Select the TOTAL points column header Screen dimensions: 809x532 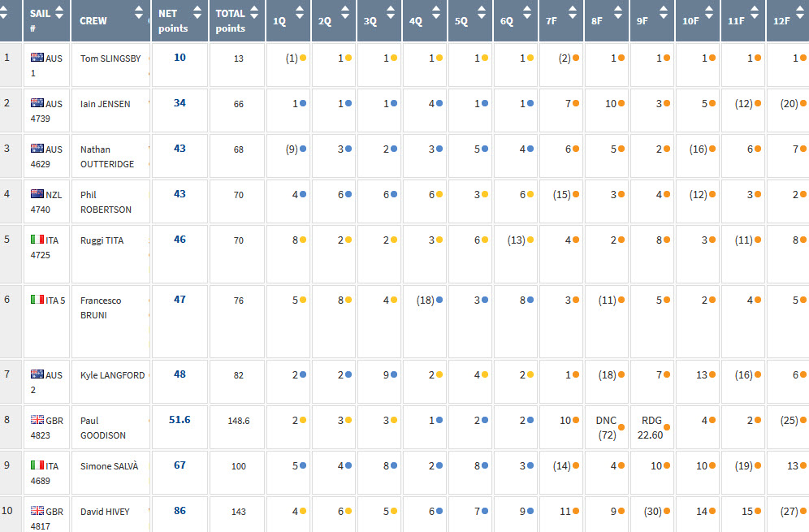click(x=231, y=21)
